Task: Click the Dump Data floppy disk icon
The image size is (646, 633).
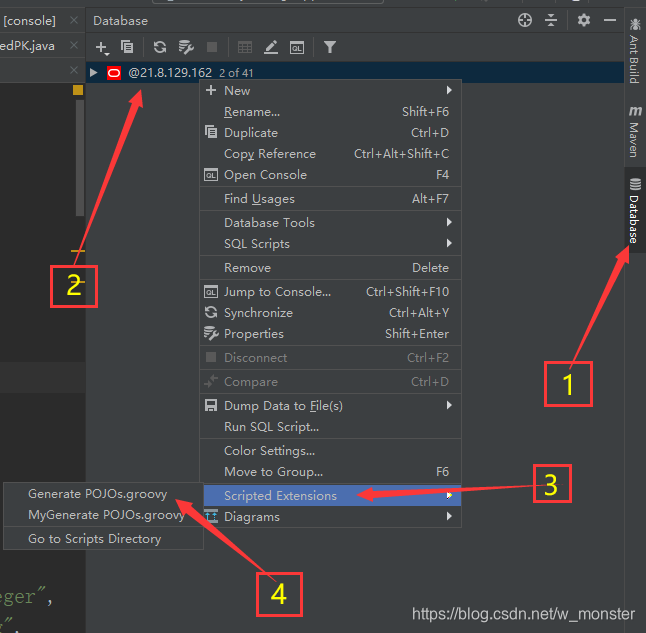Action: pyautogui.click(x=211, y=406)
